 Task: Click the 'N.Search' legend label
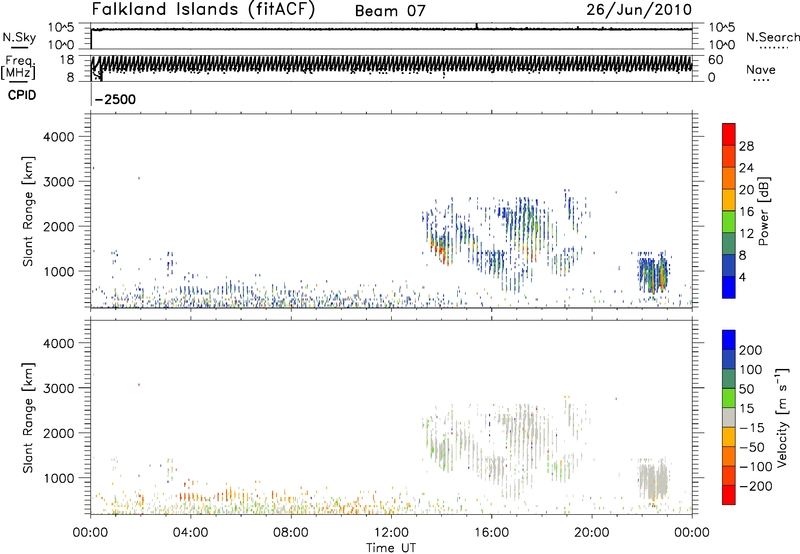click(x=772, y=37)
